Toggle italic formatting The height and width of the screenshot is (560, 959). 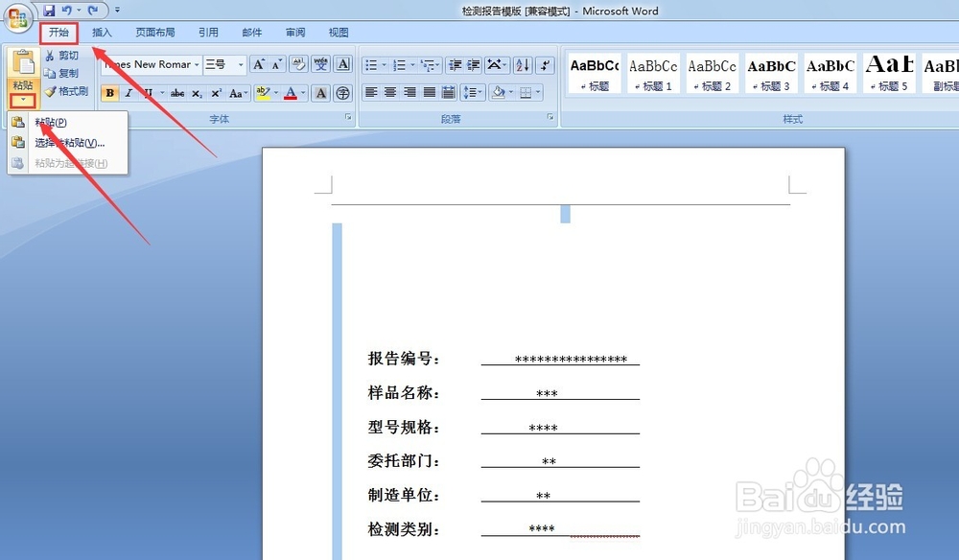coord(129,93)
